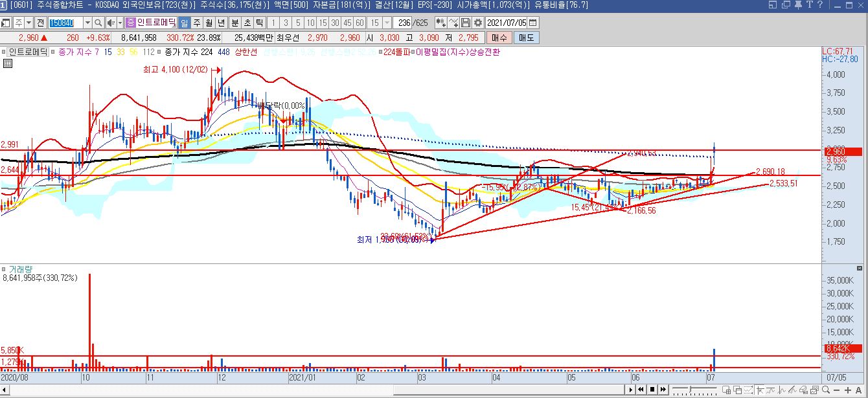Screen dimensions: 868x398
Task: Click the 전 button beside code field
Action: (x=40, y=23)
